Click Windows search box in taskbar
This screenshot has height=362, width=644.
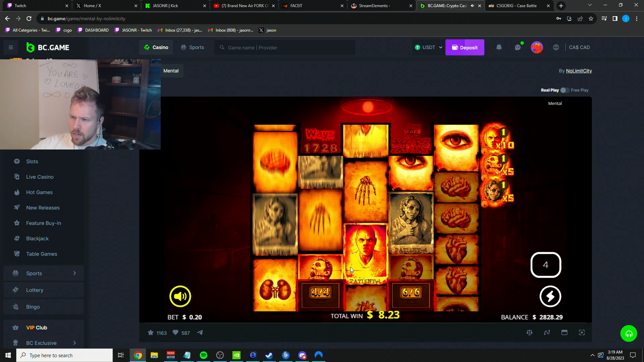tap(64, 355)
